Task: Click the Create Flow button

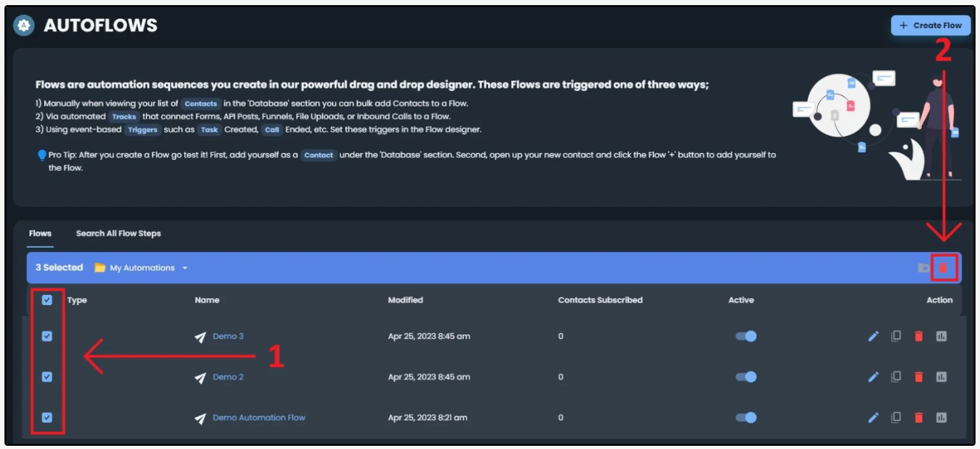Action: click(x=930, y=25)
